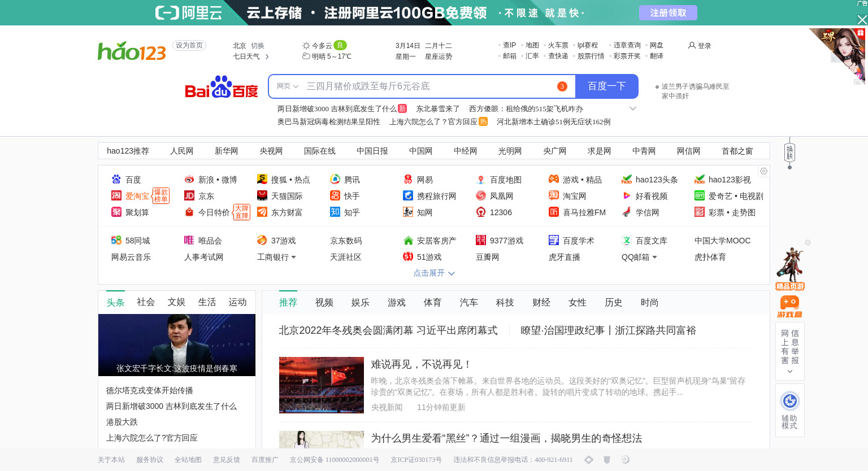This screenshot has height=471, width=868.
Task: Open the 辅助模式 accessibility icon
Action: point(790,401)
